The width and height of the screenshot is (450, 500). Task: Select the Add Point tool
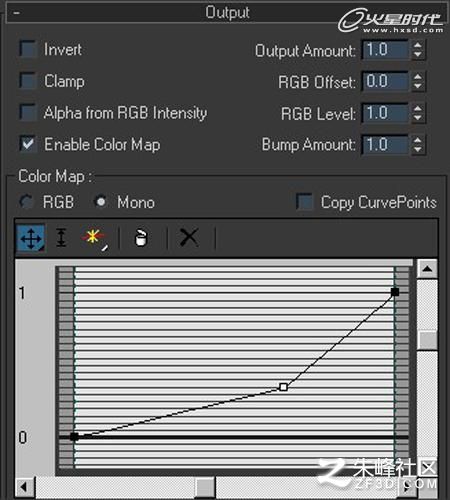pos(94,239)
